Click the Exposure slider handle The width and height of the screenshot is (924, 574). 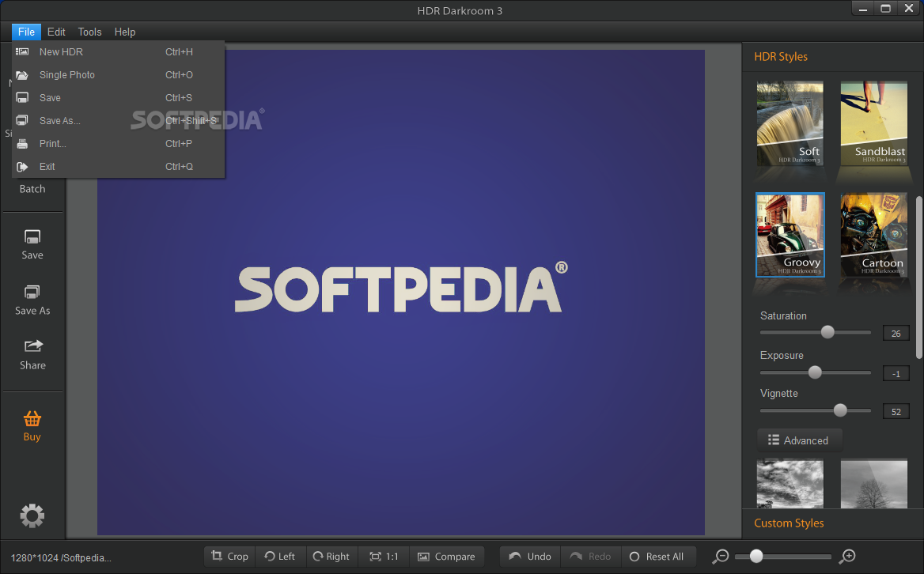click(x=815, y=372)
